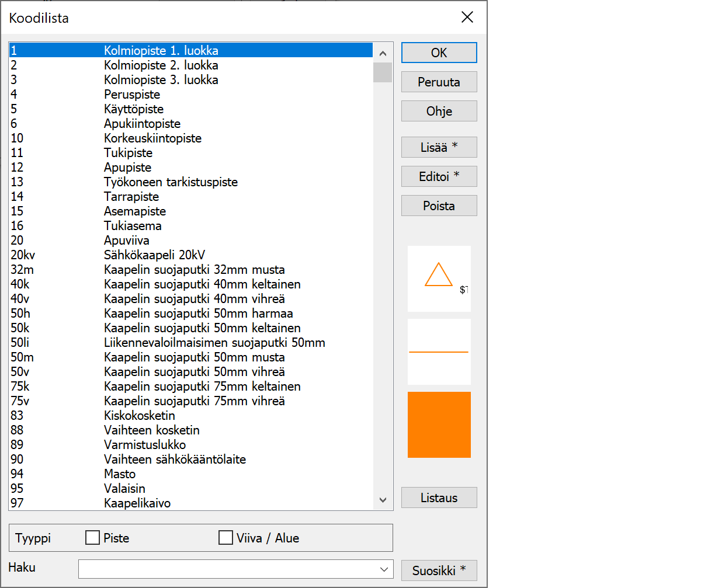Delete the code using Poista
This screenshot has width=701, height=588.
(439, 206)
